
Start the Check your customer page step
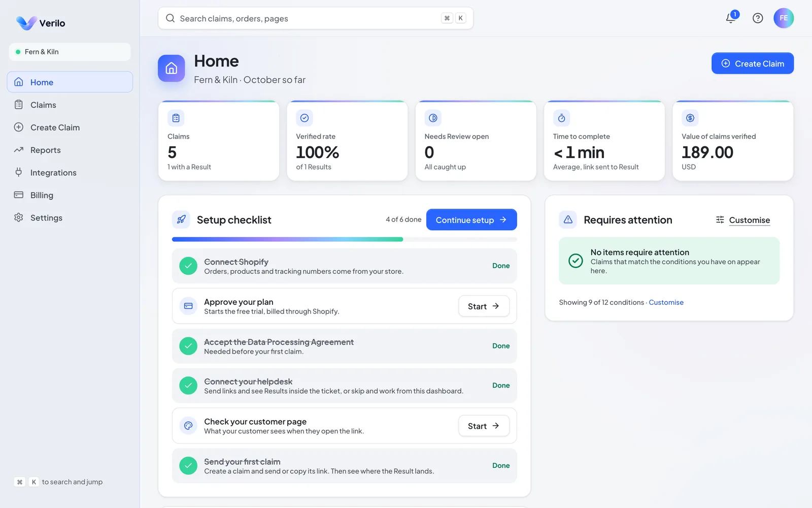tap(484, 426)
